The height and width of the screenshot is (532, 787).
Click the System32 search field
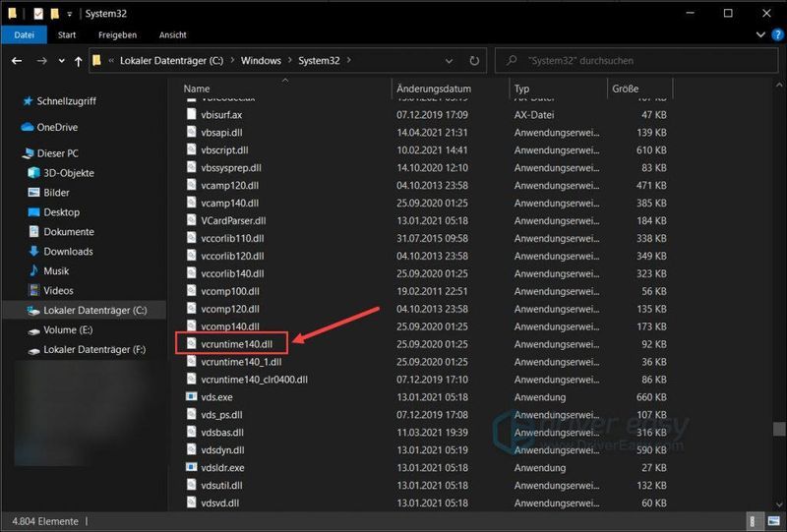636,61
